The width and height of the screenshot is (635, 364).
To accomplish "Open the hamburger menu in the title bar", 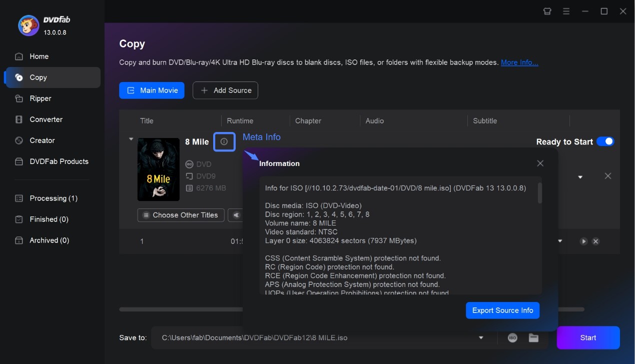I will click(x=566, y=11).
